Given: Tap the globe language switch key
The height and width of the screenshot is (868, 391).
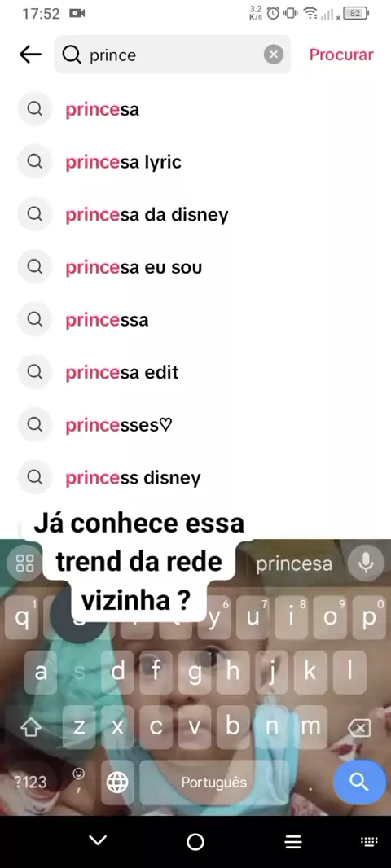Looking at the screenshot, I should pyautogui.click(x=116, y=783).
